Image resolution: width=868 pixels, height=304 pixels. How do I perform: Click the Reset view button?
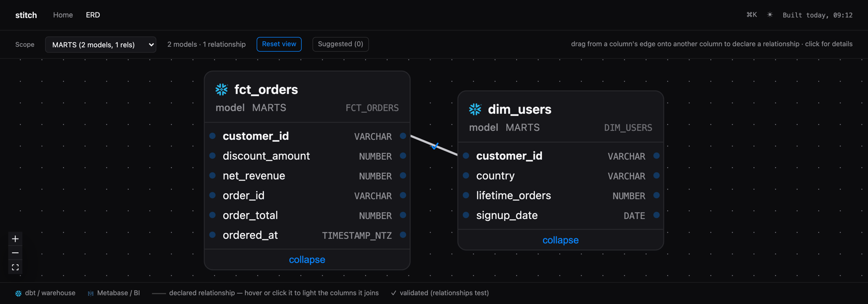click(279, 44)
